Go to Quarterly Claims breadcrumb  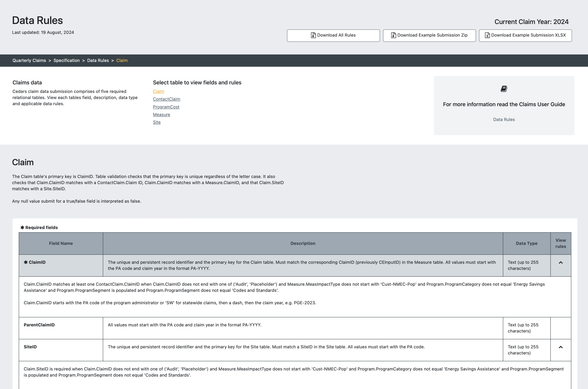click(29, 61)
